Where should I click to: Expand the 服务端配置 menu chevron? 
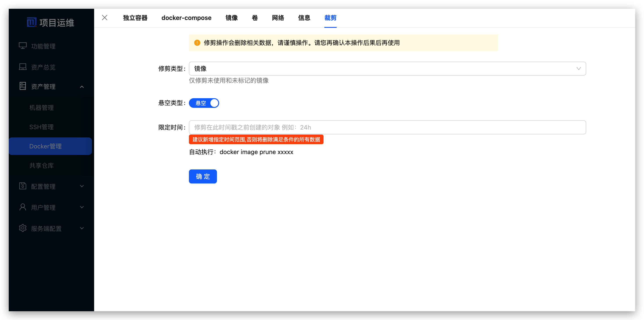click(x=82, y=228)
